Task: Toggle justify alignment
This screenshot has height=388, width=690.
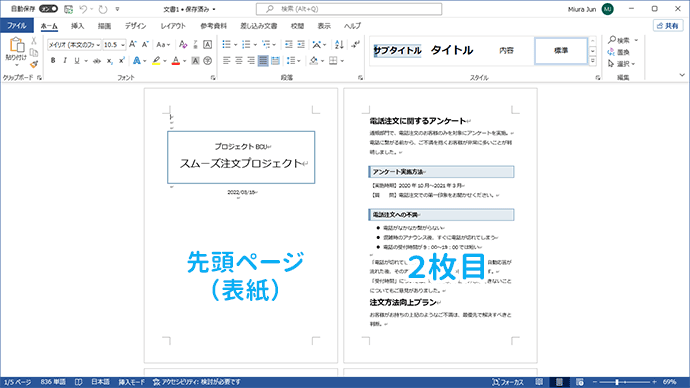Action: coord(263,61)
